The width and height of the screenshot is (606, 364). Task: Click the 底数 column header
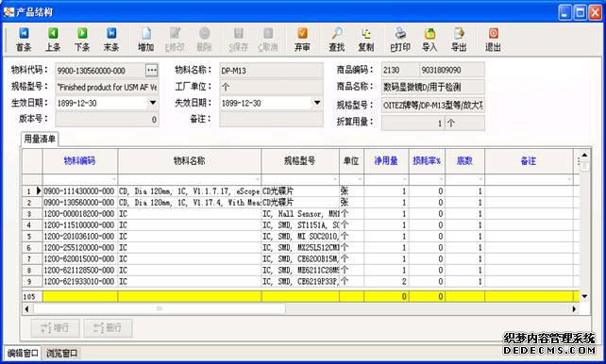coord(465,160)
